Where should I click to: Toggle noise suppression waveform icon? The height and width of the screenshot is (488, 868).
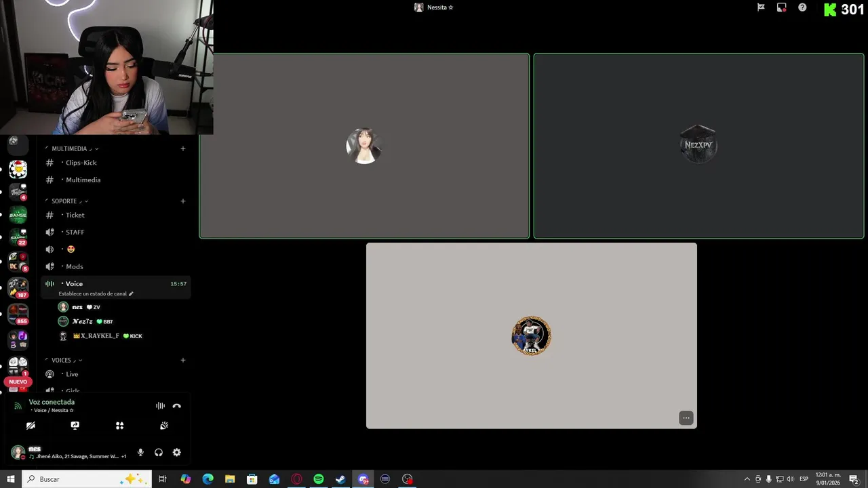(x=160, y=406)
